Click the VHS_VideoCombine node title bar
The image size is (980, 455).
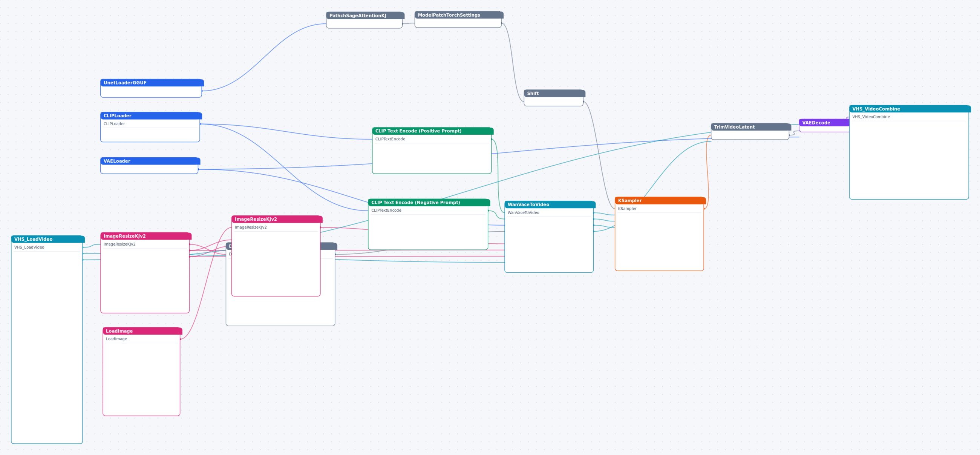pos(910,109)
